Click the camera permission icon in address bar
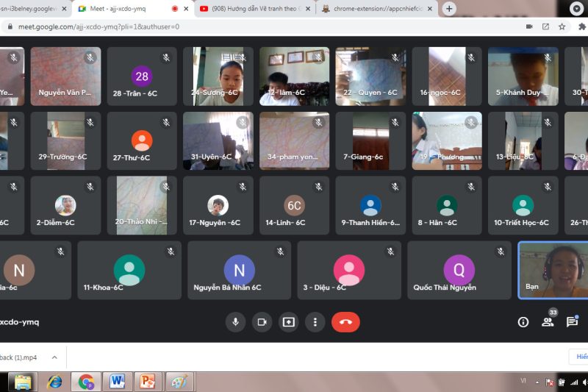 529,26
